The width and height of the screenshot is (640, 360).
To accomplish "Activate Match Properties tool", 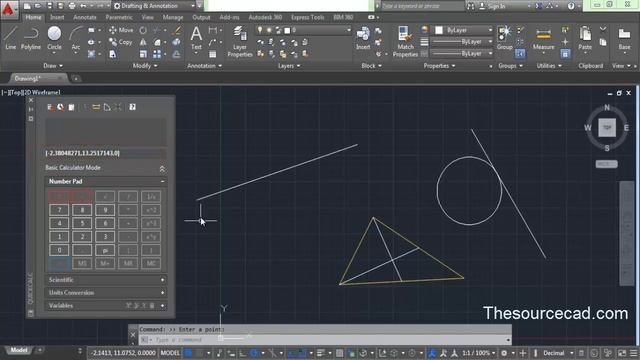I will coord(405,41).
